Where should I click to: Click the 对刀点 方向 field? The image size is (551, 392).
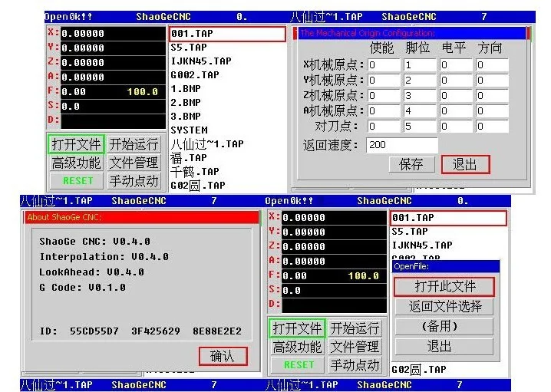pyautogui.click(x=493, y=126)
